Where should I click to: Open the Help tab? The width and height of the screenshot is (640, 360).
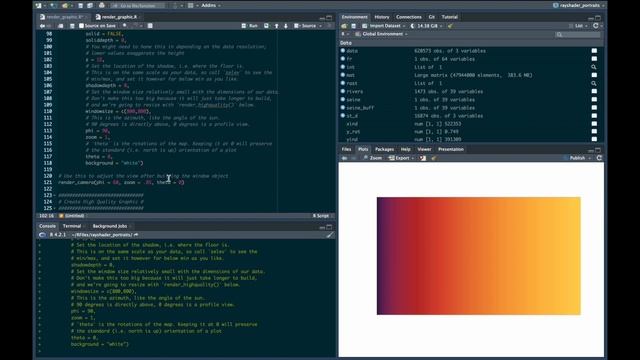(x=405, y=149)
